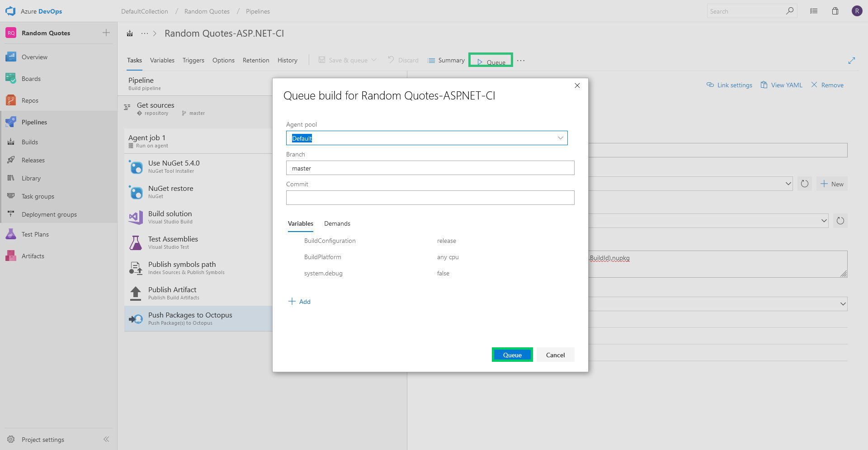Viewport: 868px width, 450px height.
Task: Cancel the Queue build dialog
Action: coord(555,355)
